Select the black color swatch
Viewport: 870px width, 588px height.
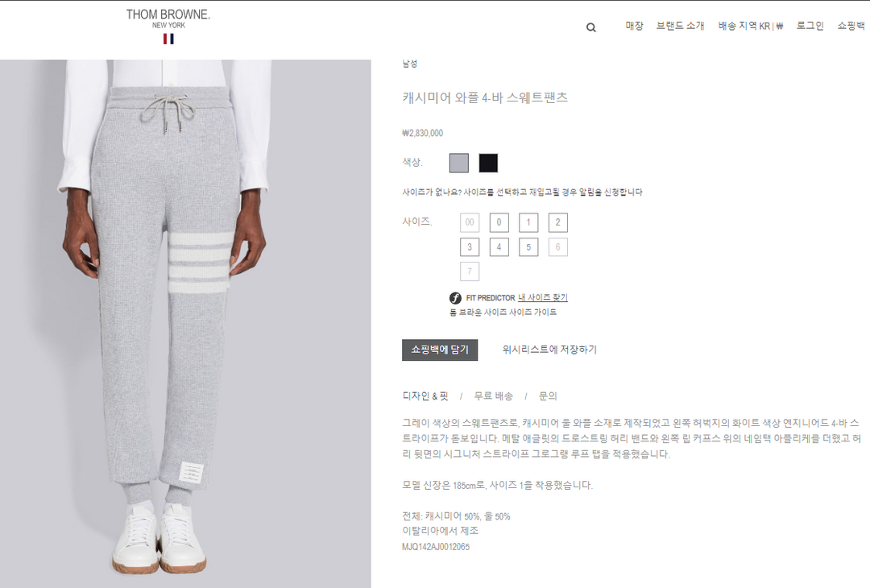point(488,163)
